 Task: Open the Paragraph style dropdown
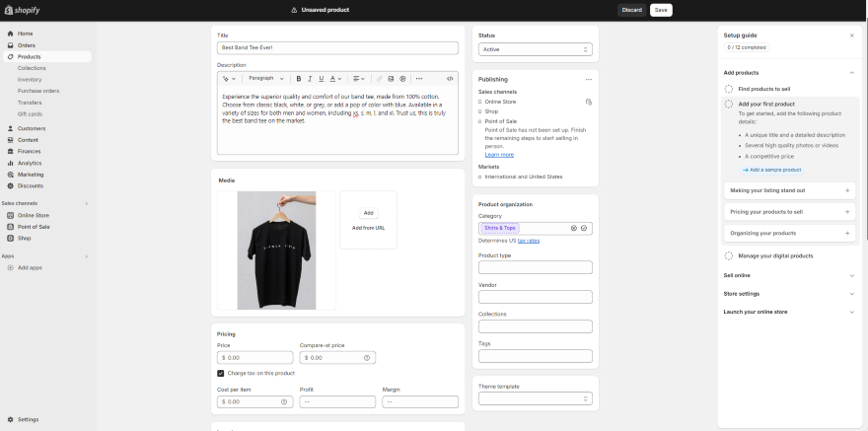(x=266, y=79)
